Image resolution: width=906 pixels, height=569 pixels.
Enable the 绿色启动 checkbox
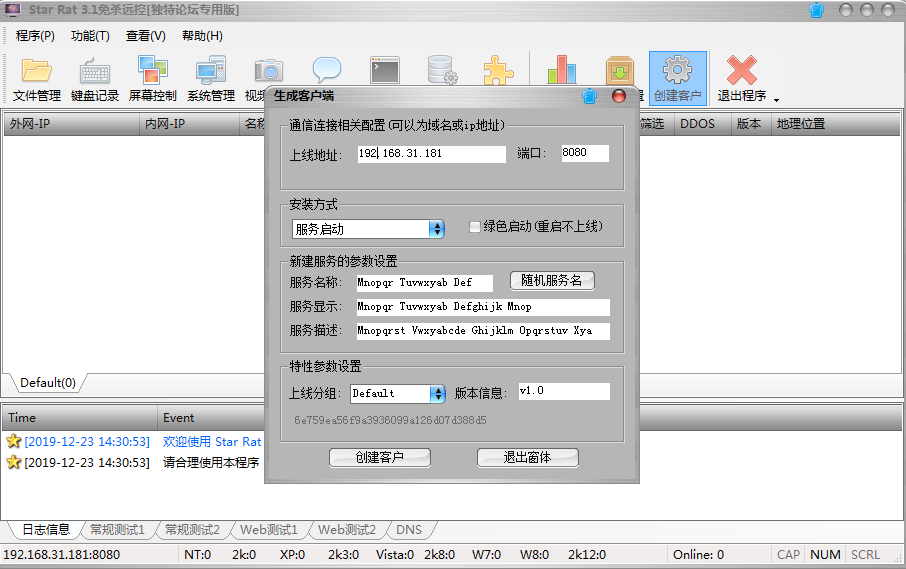[x=474, y=227]
